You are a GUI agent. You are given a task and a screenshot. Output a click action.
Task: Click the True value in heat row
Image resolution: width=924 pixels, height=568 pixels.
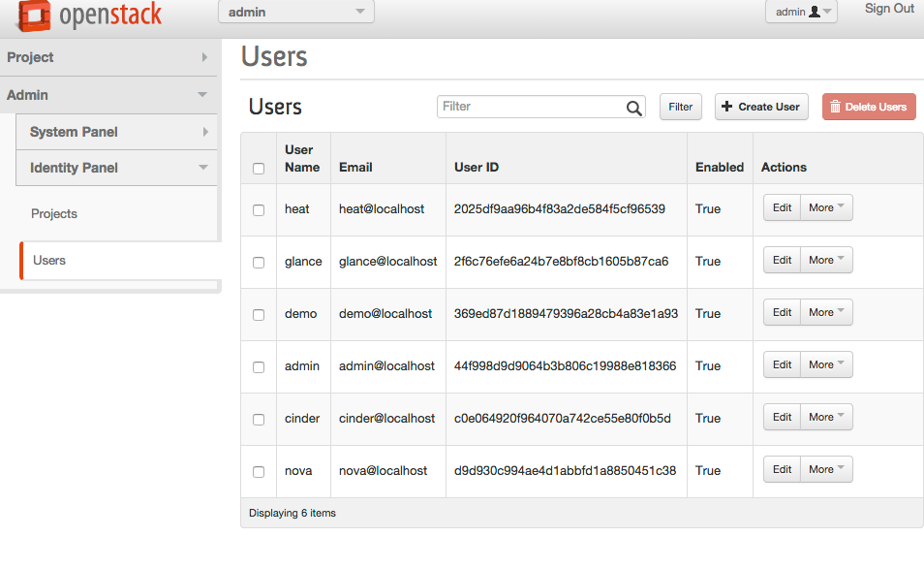tap(708, 208)
